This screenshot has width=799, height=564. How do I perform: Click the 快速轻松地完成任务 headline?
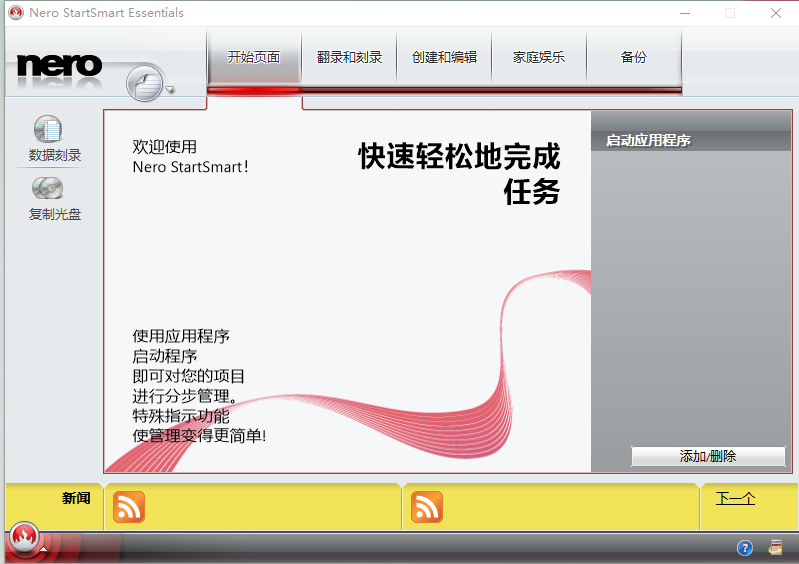pos(459,173)
